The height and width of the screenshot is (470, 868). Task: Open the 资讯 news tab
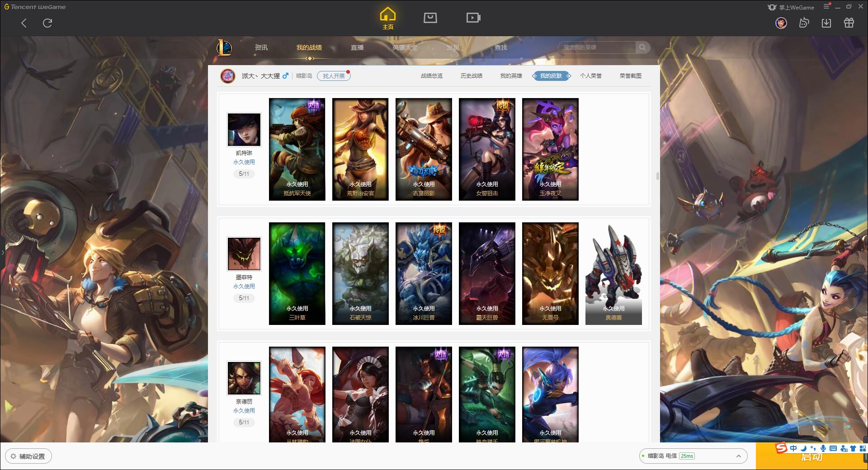point(261,47)
